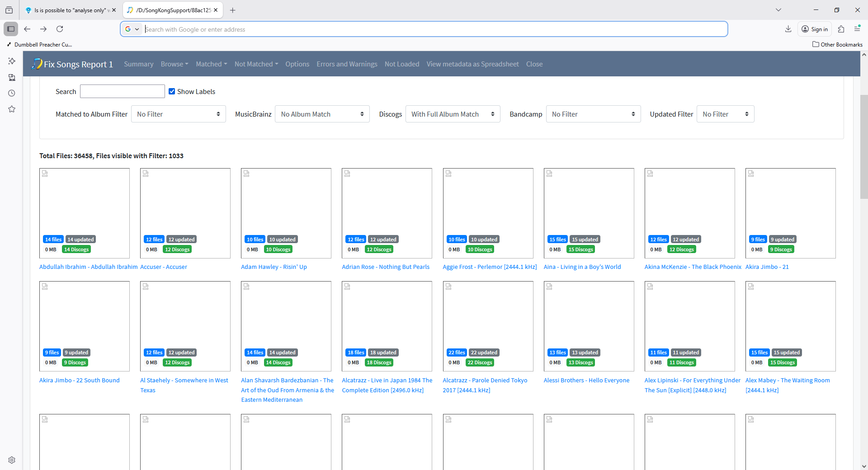Open the Updated Filter dropdown
Screen dimensions: 868x470
pos(725,114)
